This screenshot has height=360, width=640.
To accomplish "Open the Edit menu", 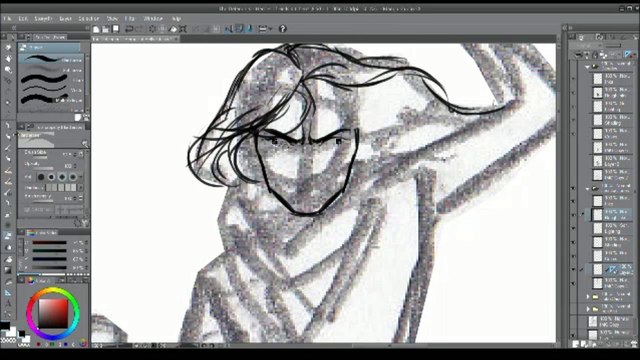I will [x=23, y=19].
